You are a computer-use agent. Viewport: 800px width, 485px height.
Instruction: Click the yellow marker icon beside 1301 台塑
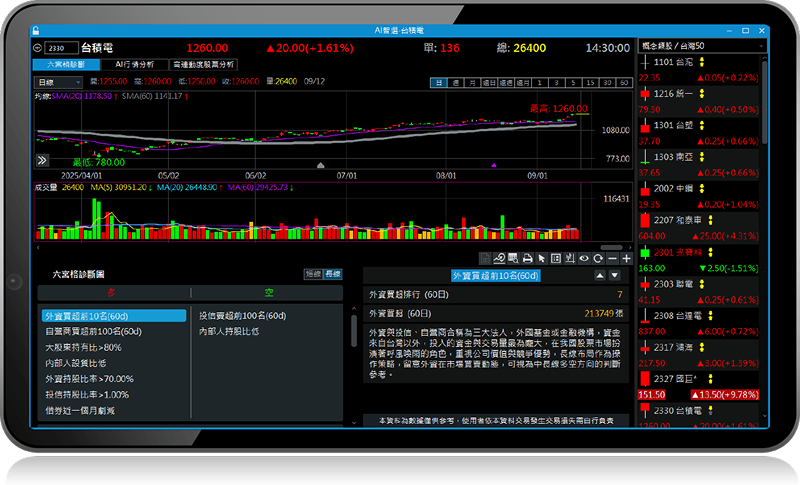tap(702, 125)
